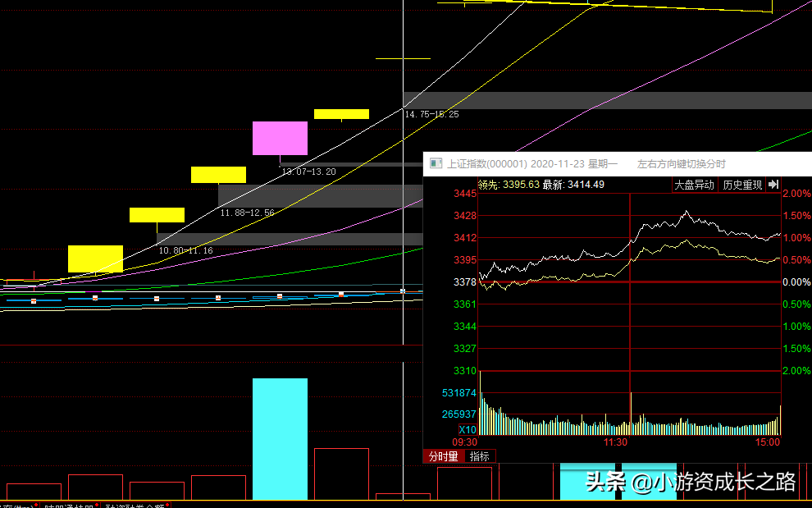812x508 pixels.
Task: Click the 3395 price axis label
Action: pyautogui.click(x=464, y=259)
